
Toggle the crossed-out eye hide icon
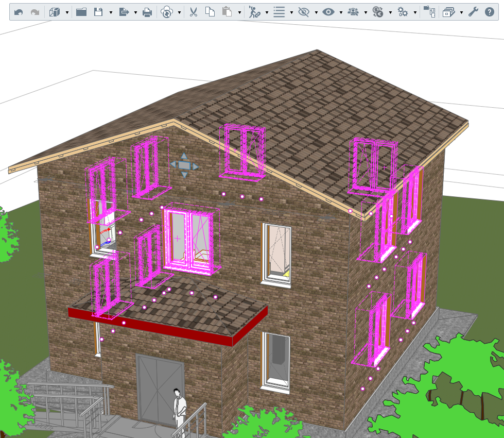point(303,12)
